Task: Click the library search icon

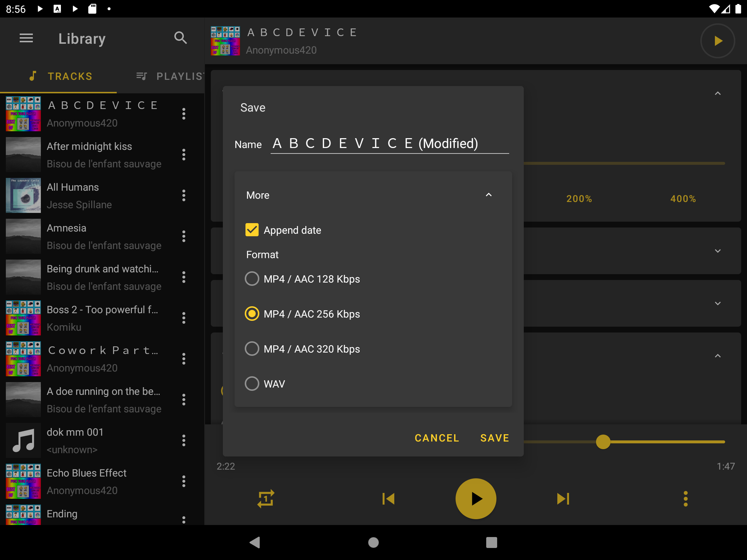Action: pos(181,38)
